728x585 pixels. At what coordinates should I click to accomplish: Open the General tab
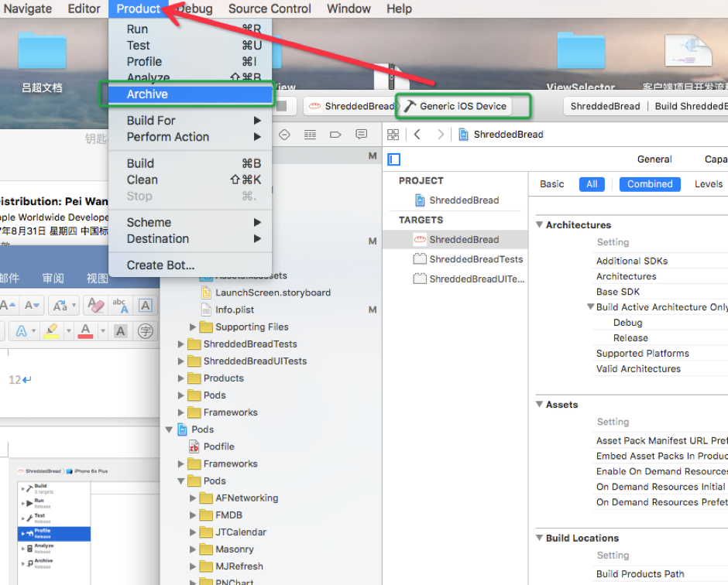pyautogui.click(x=654, y=159)
